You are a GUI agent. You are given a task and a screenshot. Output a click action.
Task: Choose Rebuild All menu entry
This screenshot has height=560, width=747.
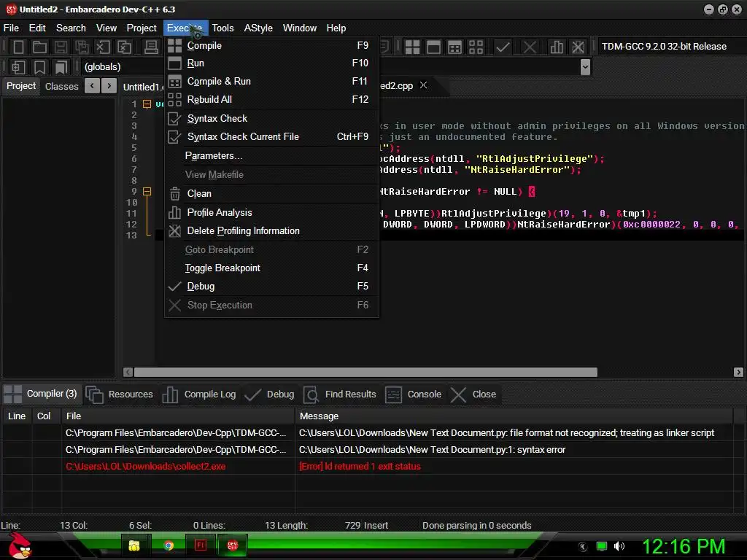pos(271,99)
